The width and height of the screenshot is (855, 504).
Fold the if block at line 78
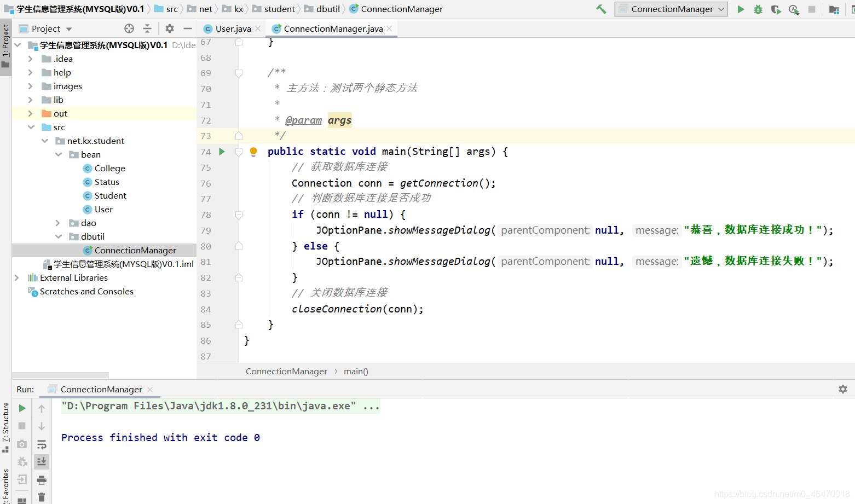pos(239,215)
